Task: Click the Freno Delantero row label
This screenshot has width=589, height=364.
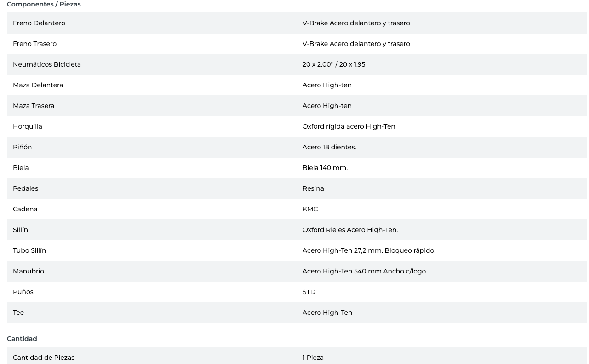Action: 39,23
